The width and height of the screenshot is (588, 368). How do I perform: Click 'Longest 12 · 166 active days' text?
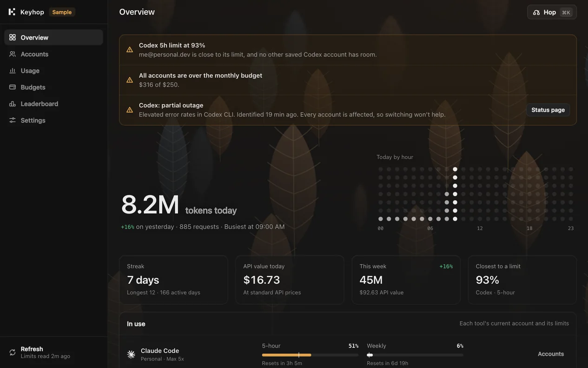[x=164, y=293]
